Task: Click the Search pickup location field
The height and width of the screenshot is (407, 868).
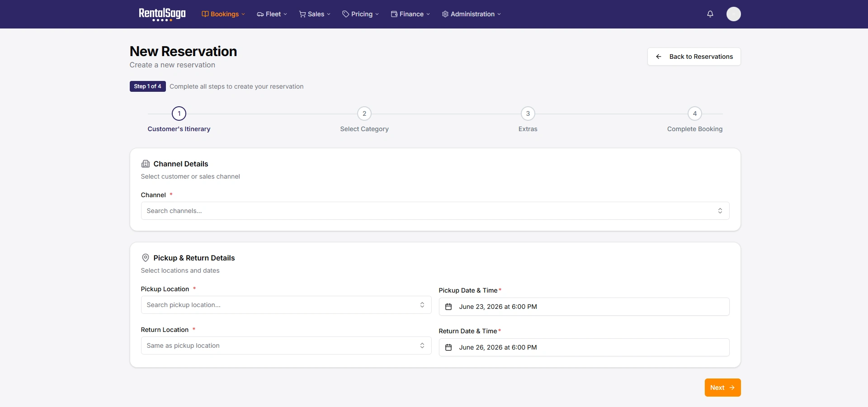Action: (286, 305)
